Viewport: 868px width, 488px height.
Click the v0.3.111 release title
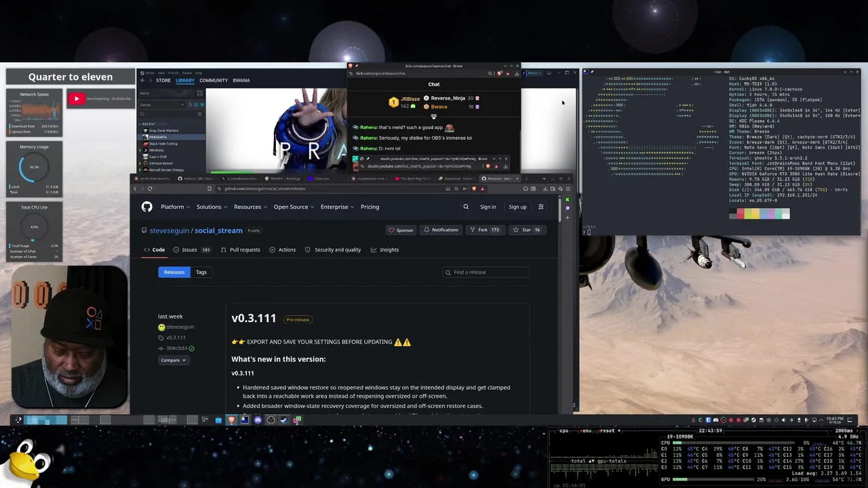pos(254,319)
